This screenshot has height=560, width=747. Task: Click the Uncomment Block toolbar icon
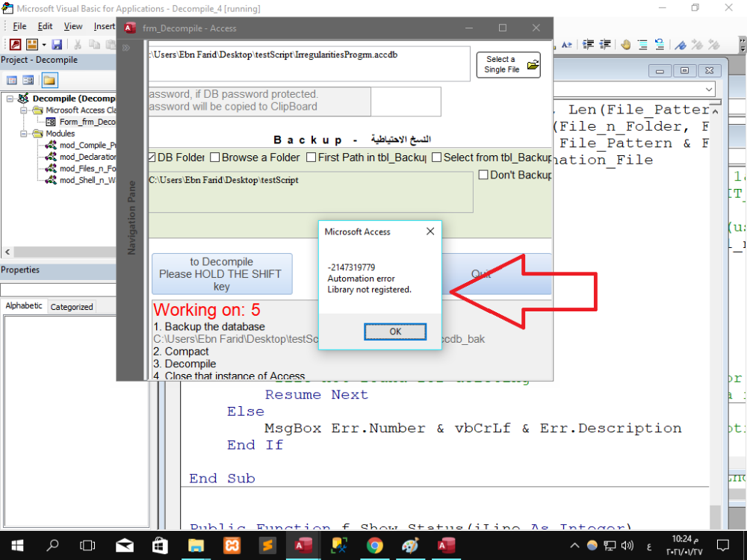pos(660,45)
